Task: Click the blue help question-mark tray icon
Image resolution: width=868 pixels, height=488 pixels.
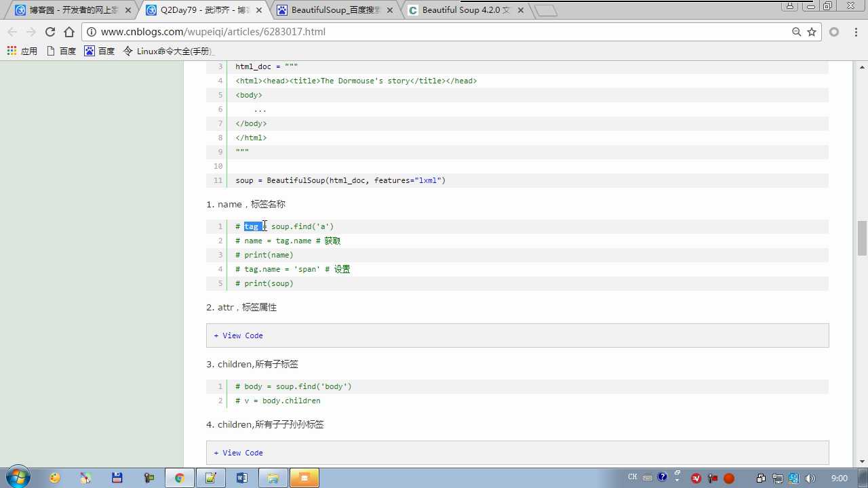Action: click(x=663, y=477)
